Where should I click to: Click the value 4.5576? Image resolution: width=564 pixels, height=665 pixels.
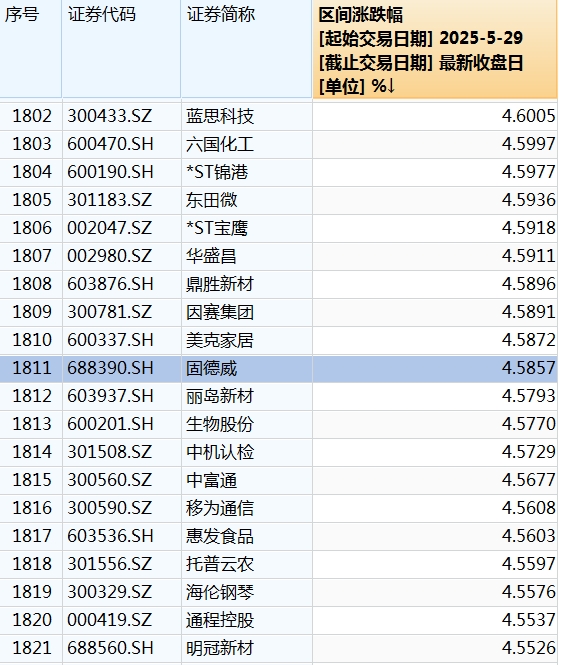[x=528, y=592]
